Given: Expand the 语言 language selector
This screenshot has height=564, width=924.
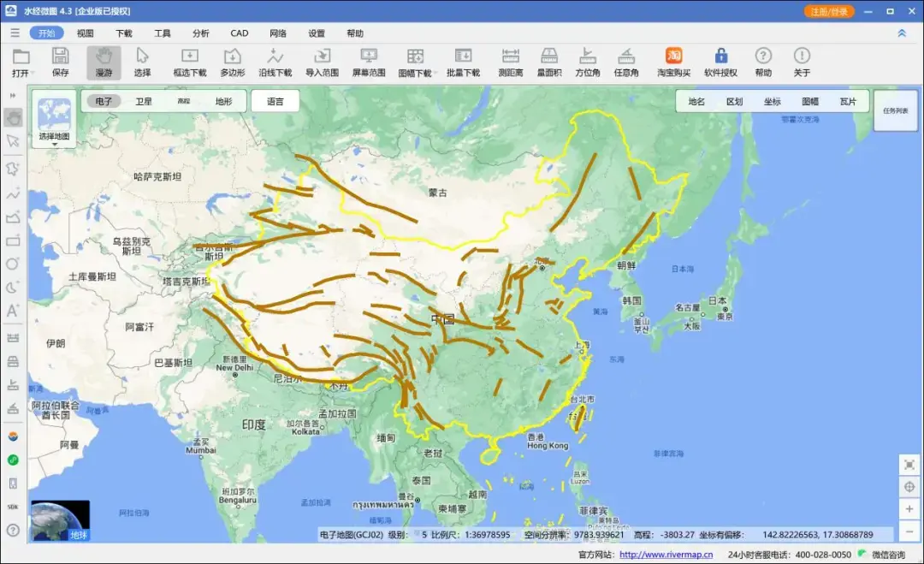Looking at the screenshot, I should tap(276, 101).
